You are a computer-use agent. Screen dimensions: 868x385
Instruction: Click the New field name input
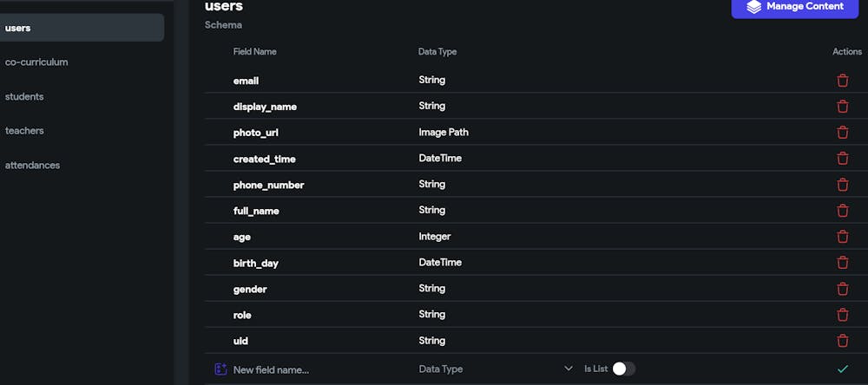coord(321,369)
